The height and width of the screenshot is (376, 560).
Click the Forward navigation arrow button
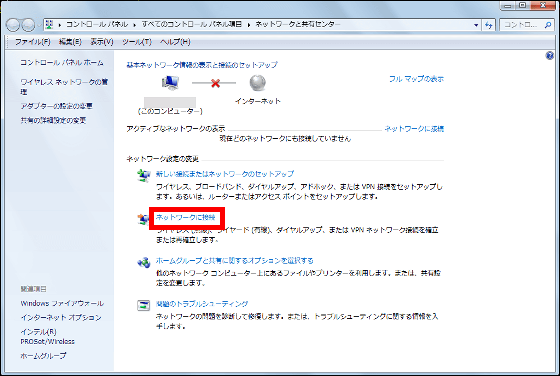tap(28, 25)
